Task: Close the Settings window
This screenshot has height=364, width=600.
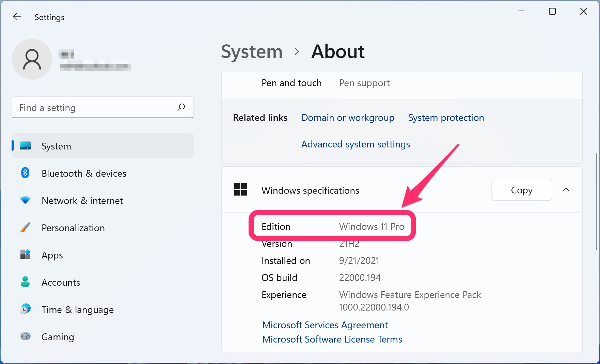Action: click(x=584, y=11)
